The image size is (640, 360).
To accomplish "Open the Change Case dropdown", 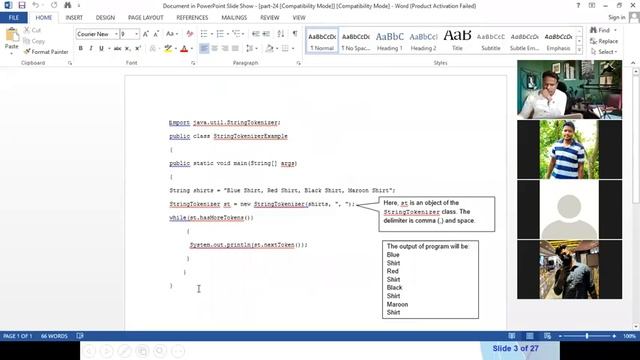I will (x=172, y=34).
